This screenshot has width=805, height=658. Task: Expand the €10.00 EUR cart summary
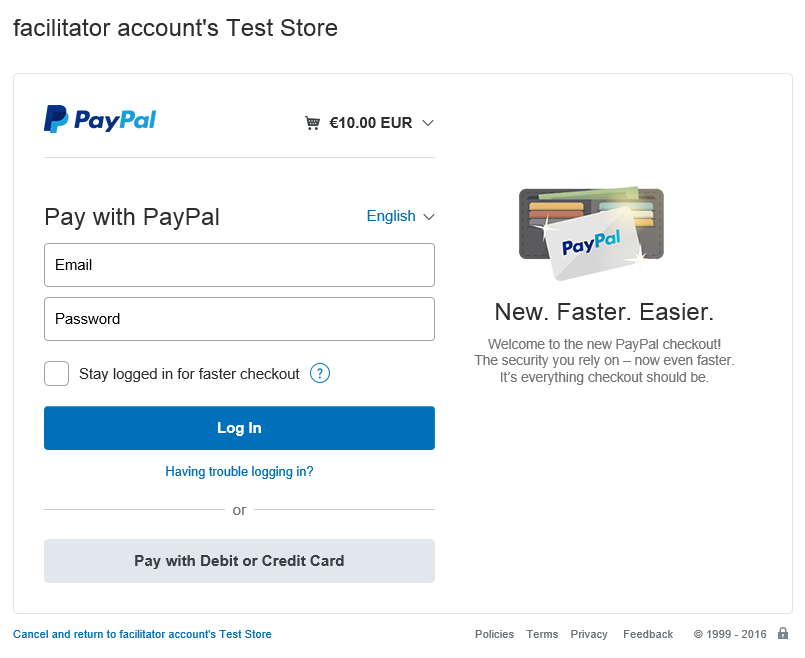pyautogui.click(x=371, y=123)
